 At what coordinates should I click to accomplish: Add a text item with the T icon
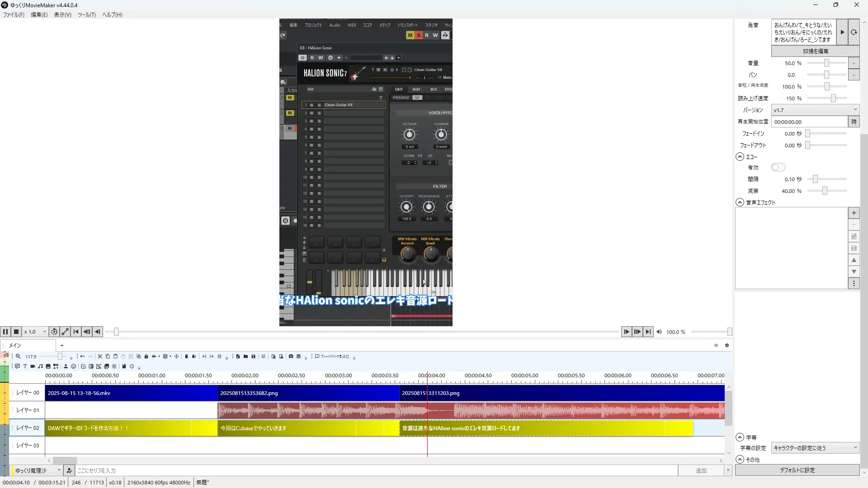[25, 366]
